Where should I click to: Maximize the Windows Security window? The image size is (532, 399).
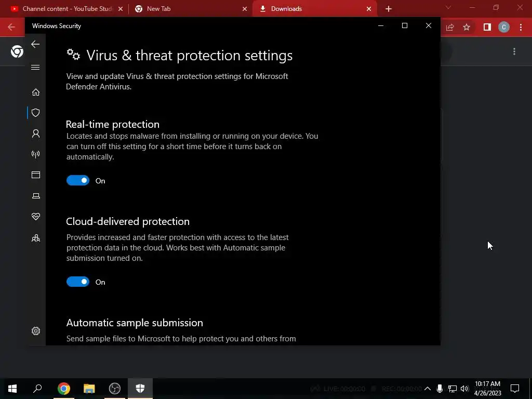(404, 26)
